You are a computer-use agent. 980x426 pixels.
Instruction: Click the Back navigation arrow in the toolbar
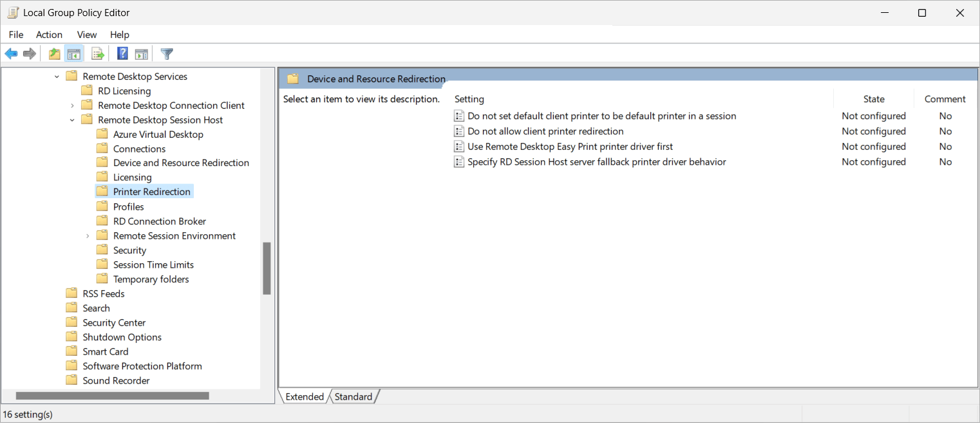coord(10,53)
